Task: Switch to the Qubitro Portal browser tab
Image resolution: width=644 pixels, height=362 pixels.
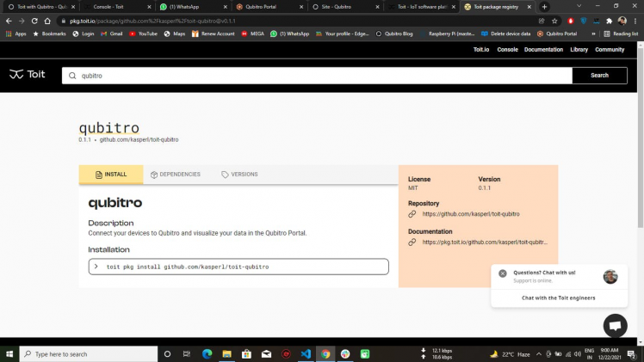Action: pyautogui.click(x=269, y=7)
